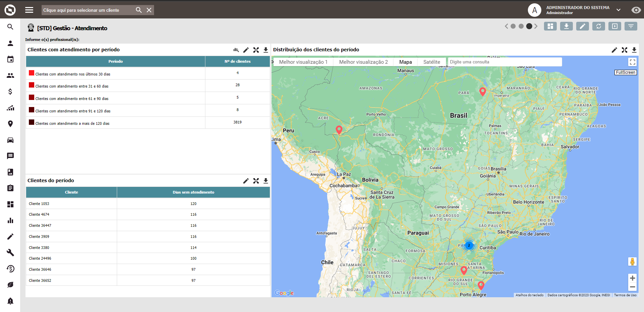This screenshot has width=644, height=312.
Task: Open the wrench tools icon in sidebar
Action: click(x=10, y=253)
